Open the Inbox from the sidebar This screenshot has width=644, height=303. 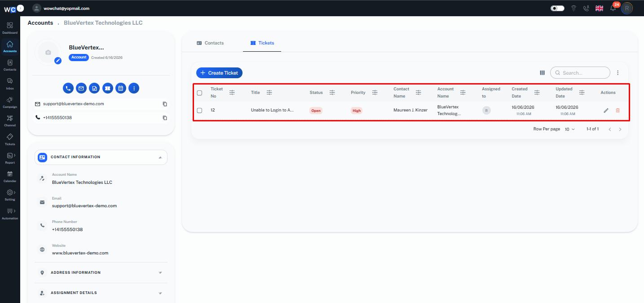10,84
